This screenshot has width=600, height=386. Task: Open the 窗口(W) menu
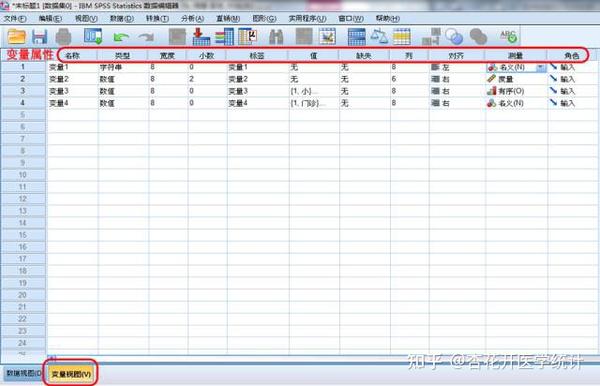(351, 18)
